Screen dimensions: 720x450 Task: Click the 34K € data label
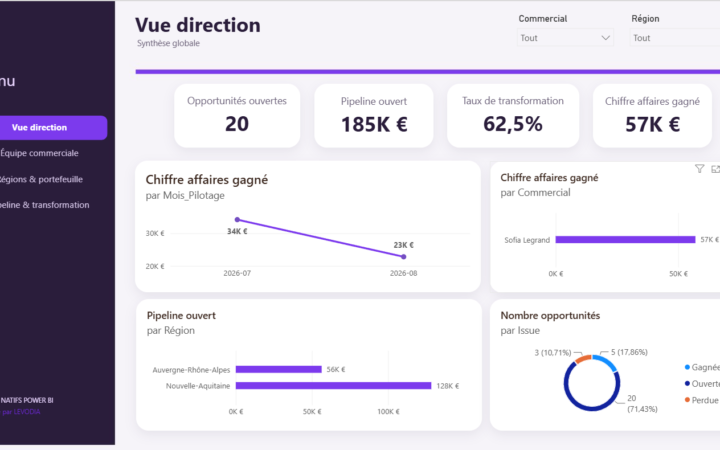coord(237,231)
